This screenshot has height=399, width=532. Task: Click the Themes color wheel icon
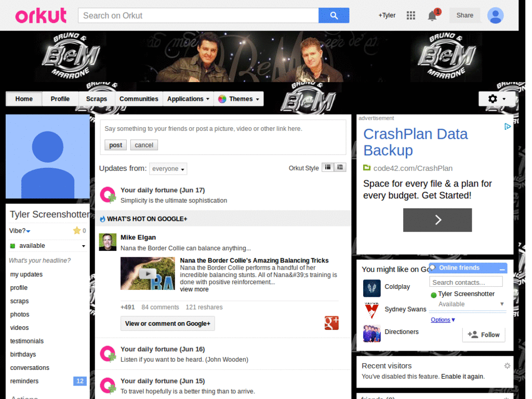(x=222, y=99)
